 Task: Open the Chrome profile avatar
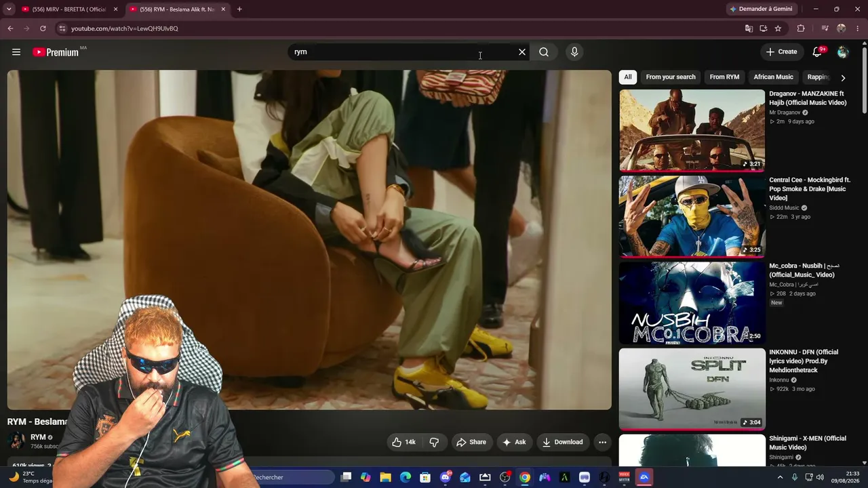[842, 28]
